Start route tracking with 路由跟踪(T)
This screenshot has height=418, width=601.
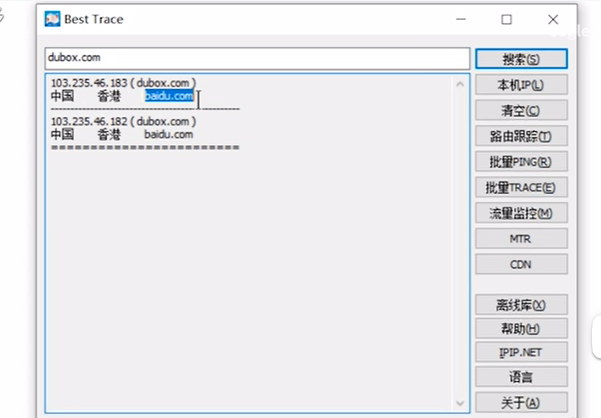521,136
